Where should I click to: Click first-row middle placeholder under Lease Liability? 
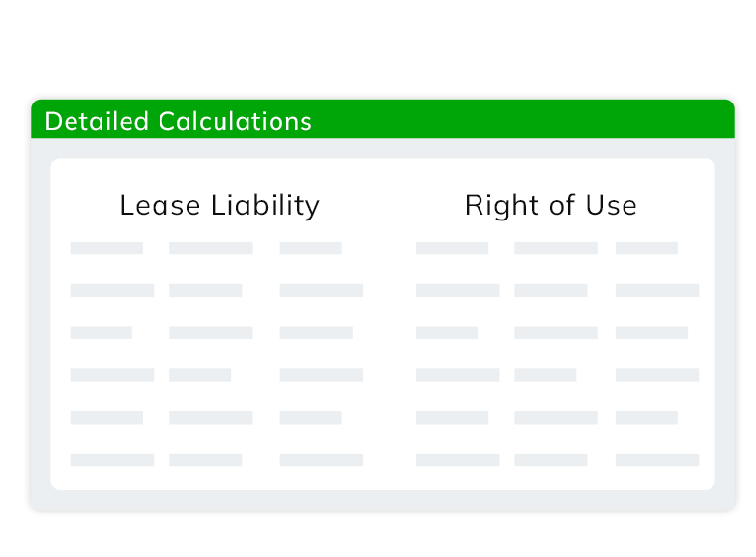point(211,248)
